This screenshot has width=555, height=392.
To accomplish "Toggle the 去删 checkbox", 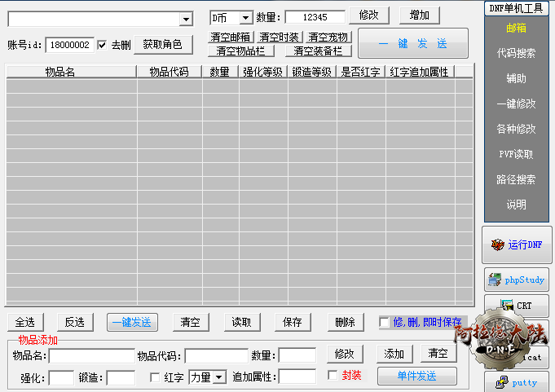I will (102, 45).
